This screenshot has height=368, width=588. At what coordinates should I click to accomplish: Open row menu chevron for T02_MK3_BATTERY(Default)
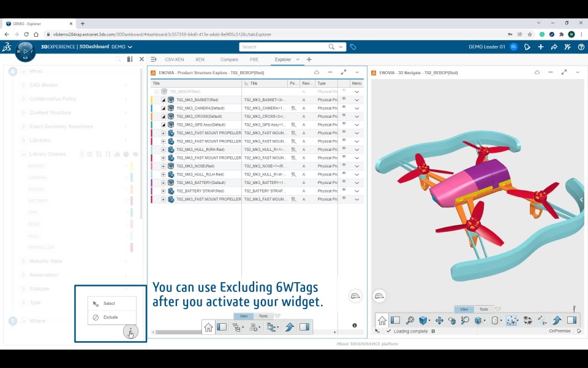(356, 183)
